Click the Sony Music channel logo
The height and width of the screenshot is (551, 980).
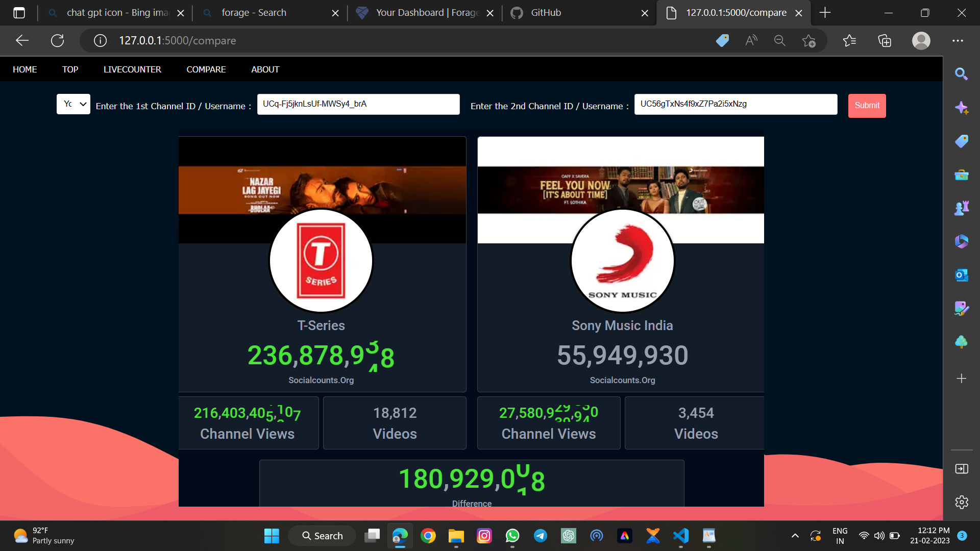(x=622, y=260)
